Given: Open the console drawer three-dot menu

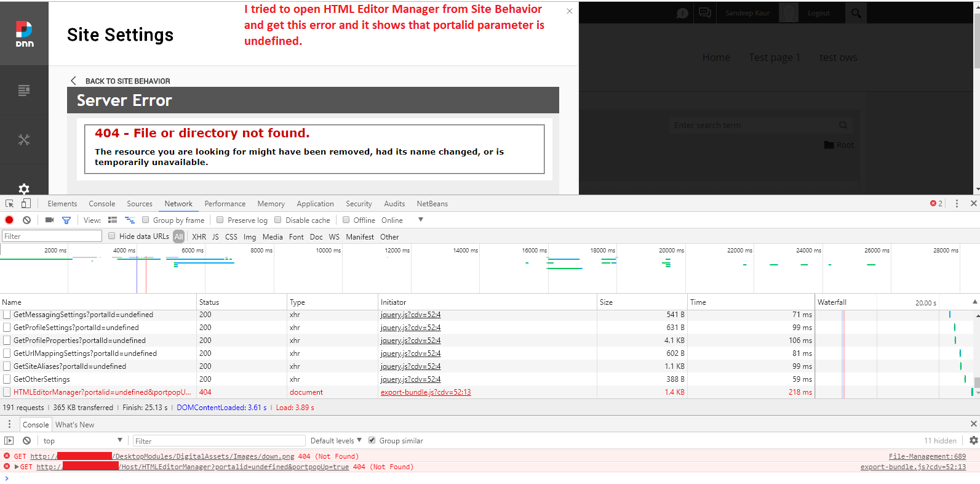Looking at the screenshot, I should [9, 424].
